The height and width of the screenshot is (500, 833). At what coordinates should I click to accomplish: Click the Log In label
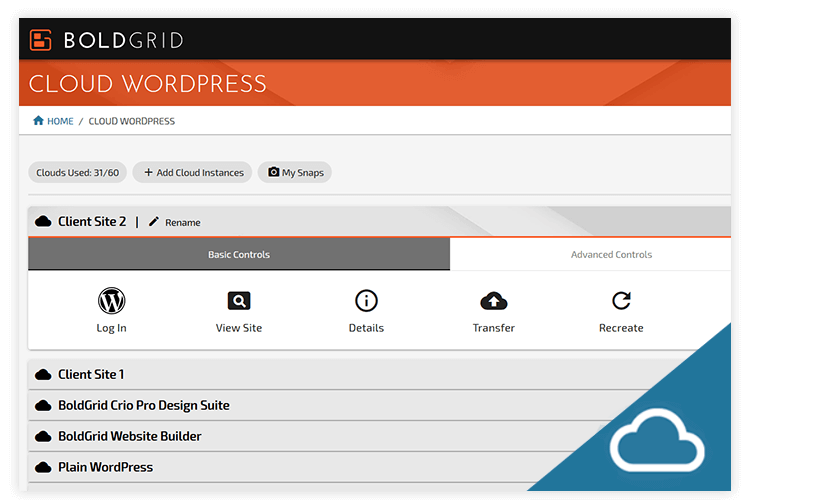tap(112, 328)
